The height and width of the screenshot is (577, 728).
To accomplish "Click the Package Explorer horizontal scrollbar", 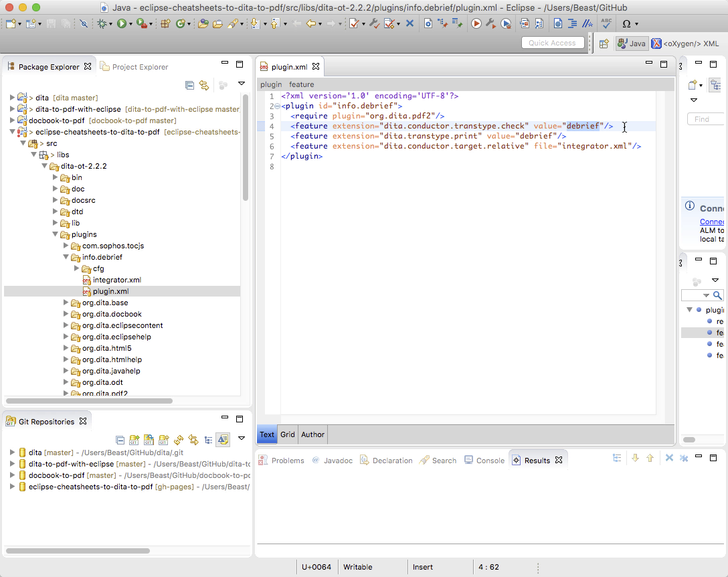I will pos(89,400).
